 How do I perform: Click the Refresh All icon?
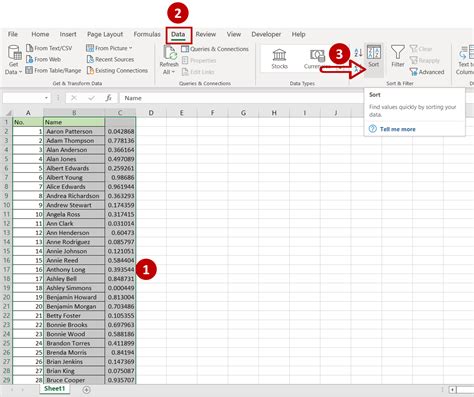pos(169,53)
